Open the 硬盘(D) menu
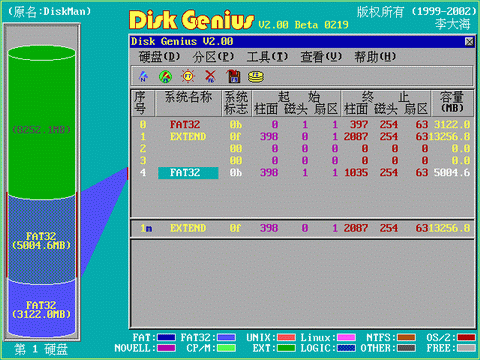This screenshot has height=360, width=480. tap(159, 57)
